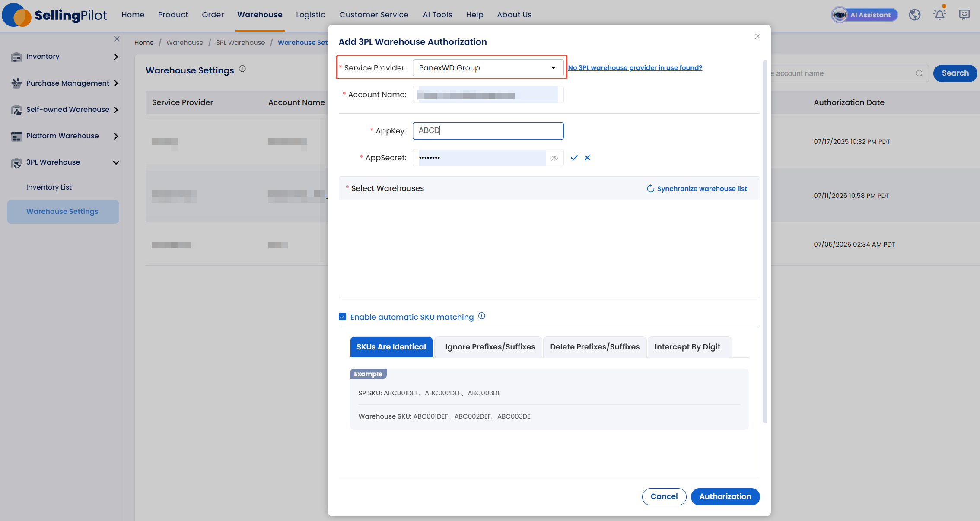The image size is (980, 521).
Task: Expand Purchase Management sidebar menu
Action: tap(116, 83)
